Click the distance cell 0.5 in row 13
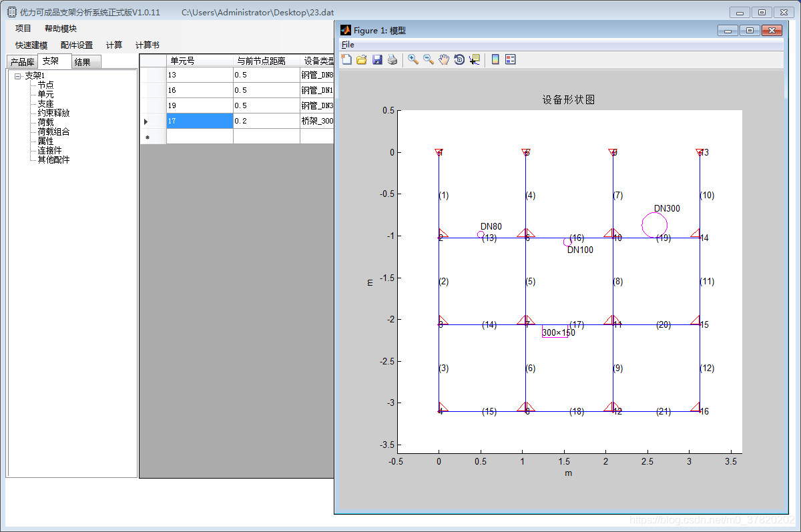The height and width of the screenshot is (532, 801). (x=266, y=75)
